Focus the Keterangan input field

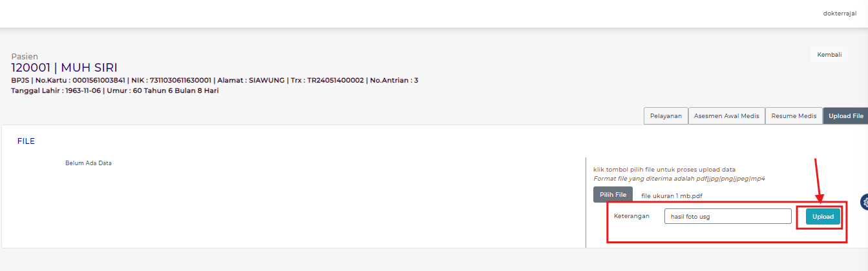pos(727,217)
